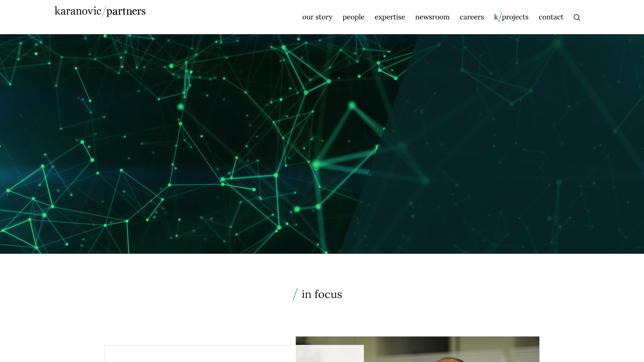Open the search magnifier icon
This screenshot has width=644, height=362.
click(577, 17)
